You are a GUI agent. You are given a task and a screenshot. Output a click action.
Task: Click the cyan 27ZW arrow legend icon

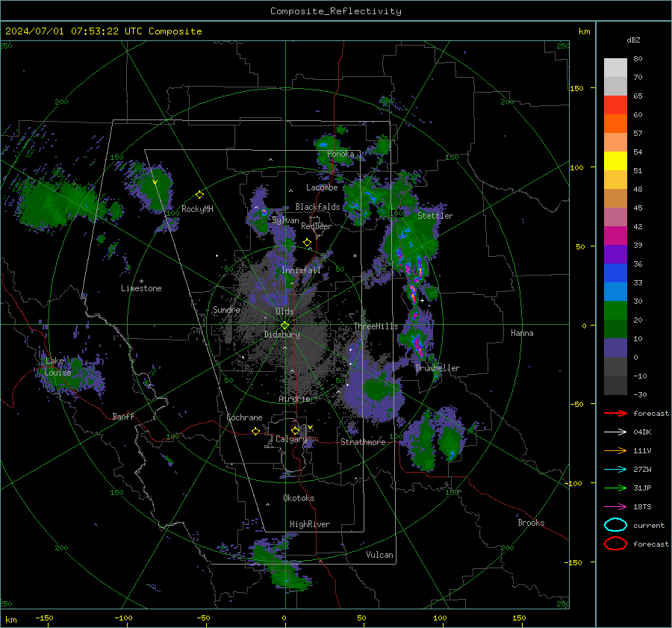click(615, 470)
